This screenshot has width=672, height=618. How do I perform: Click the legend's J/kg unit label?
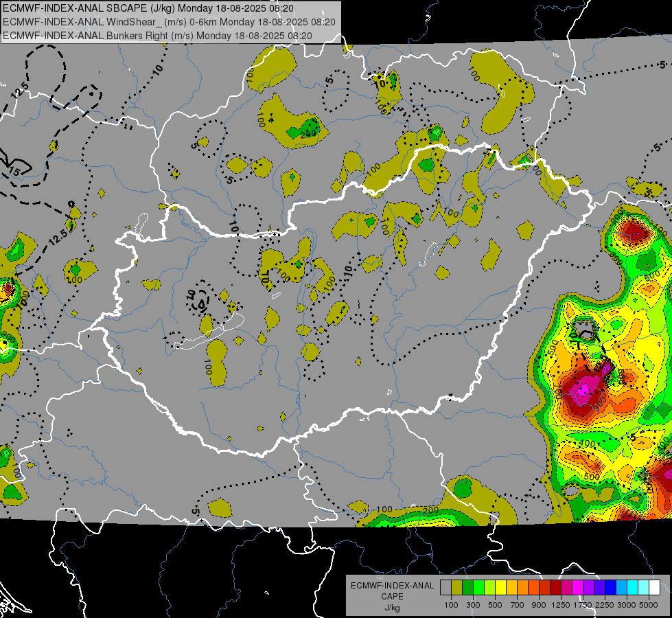[392, 608]
